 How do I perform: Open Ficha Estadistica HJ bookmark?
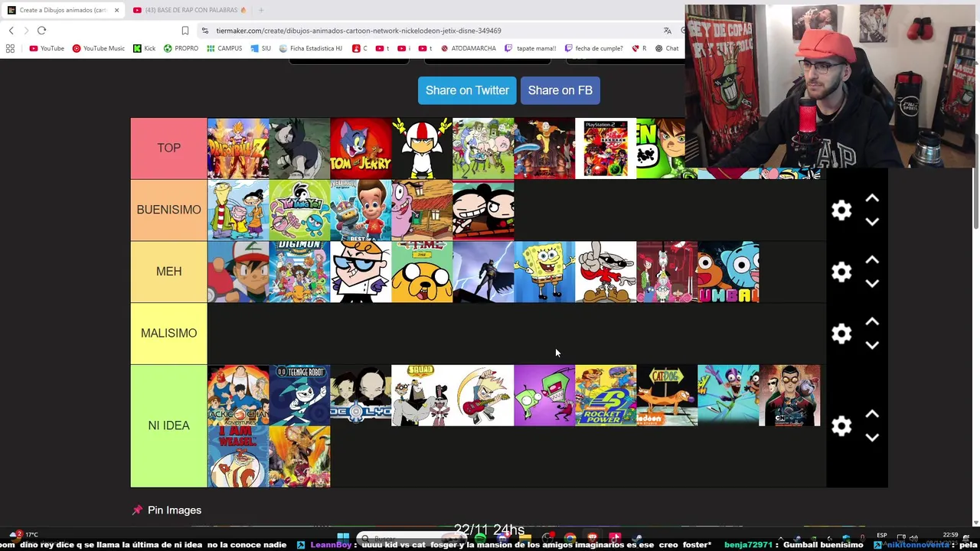point(311,48)
